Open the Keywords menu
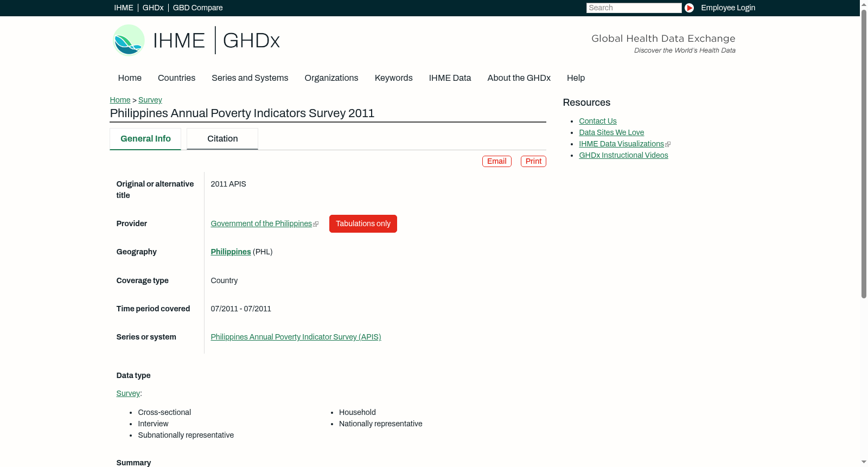This screenshot has height=467, width=868. click(393, 78)
